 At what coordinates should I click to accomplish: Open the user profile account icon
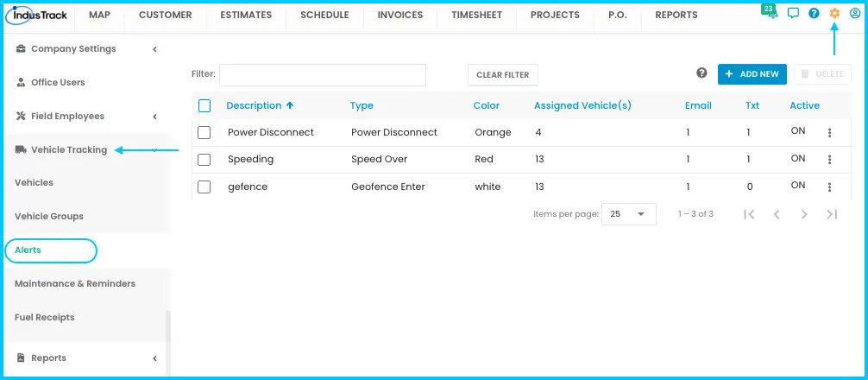[855, 13]
